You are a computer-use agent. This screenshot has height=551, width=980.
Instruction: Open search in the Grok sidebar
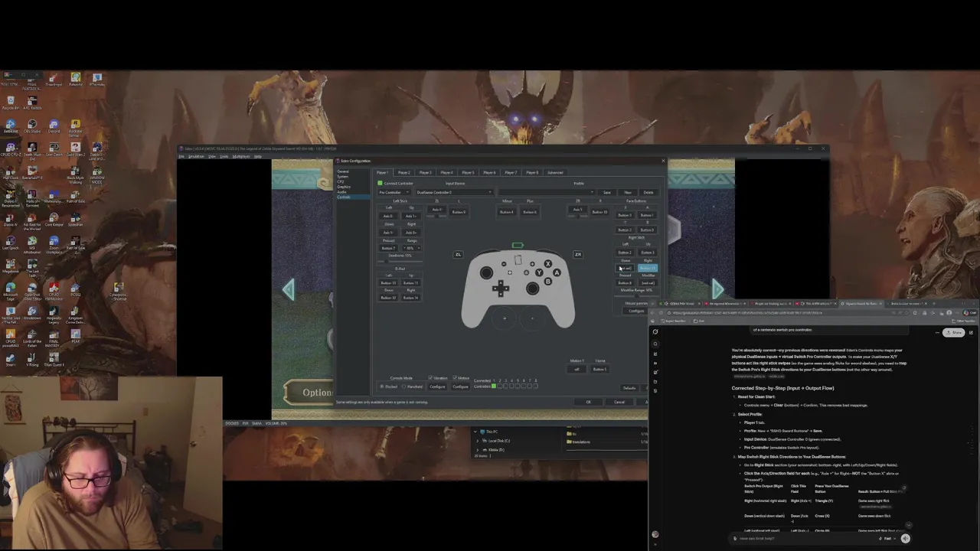pyautogui.click(x=655, y=344)
